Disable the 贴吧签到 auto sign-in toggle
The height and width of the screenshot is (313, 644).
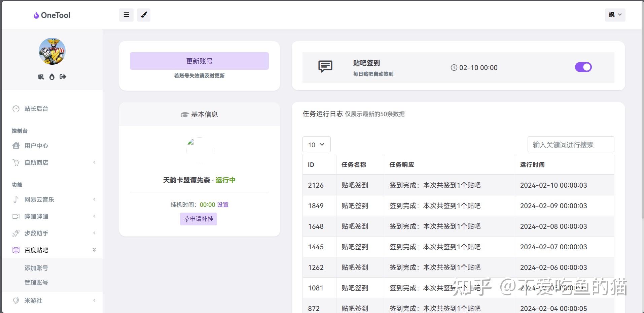tap(583, 67)
